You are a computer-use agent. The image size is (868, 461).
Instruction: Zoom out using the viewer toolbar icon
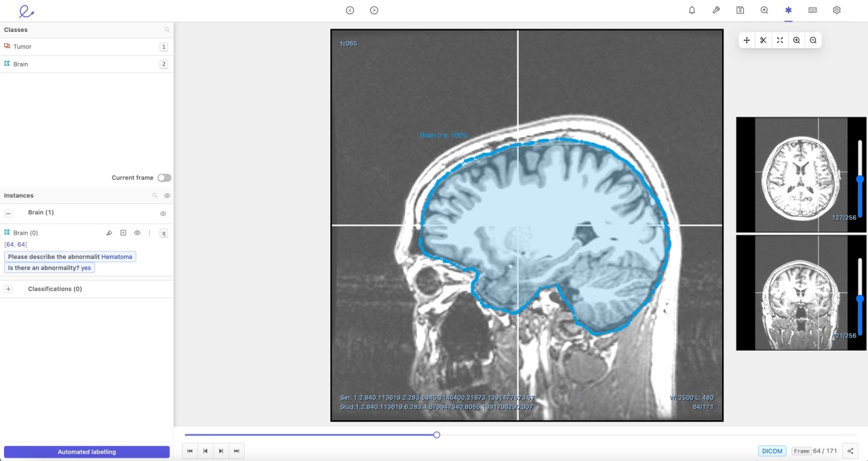pyautogui.click(x=813, y=40)
